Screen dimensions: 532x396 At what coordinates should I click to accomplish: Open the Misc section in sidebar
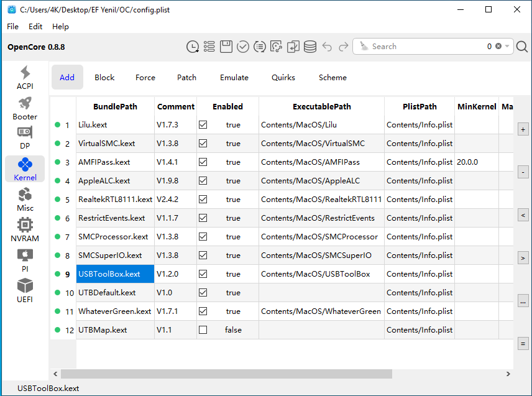pos(25,200)
